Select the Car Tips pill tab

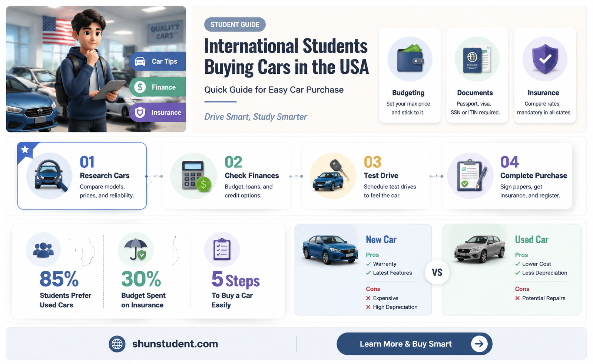click(158, 61)
